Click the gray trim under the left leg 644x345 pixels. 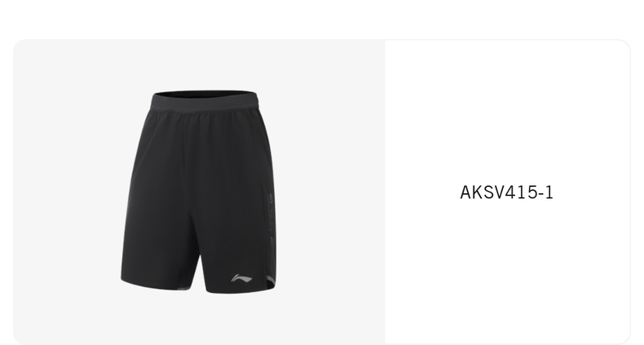(x=183, y=287)
